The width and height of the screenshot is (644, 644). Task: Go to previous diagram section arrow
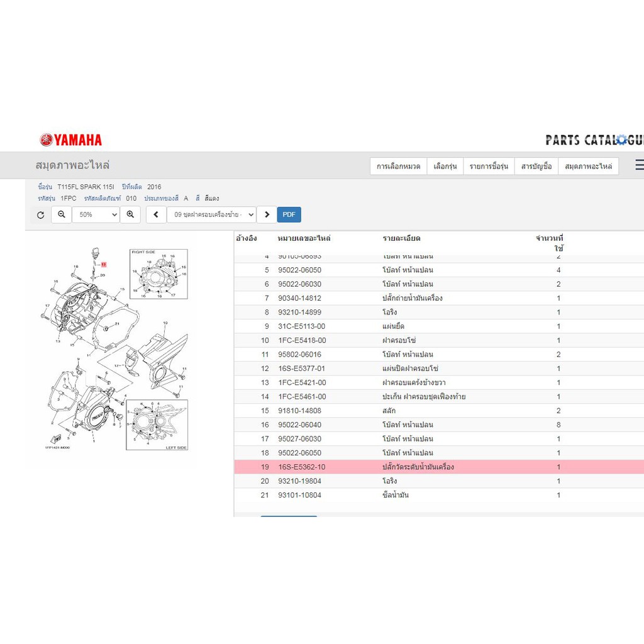[x=156, y=214]
